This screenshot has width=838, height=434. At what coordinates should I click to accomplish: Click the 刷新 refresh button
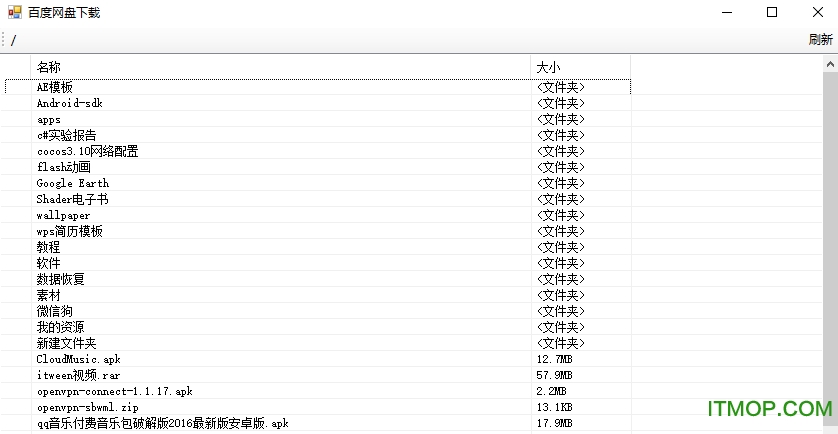point(820,40)
